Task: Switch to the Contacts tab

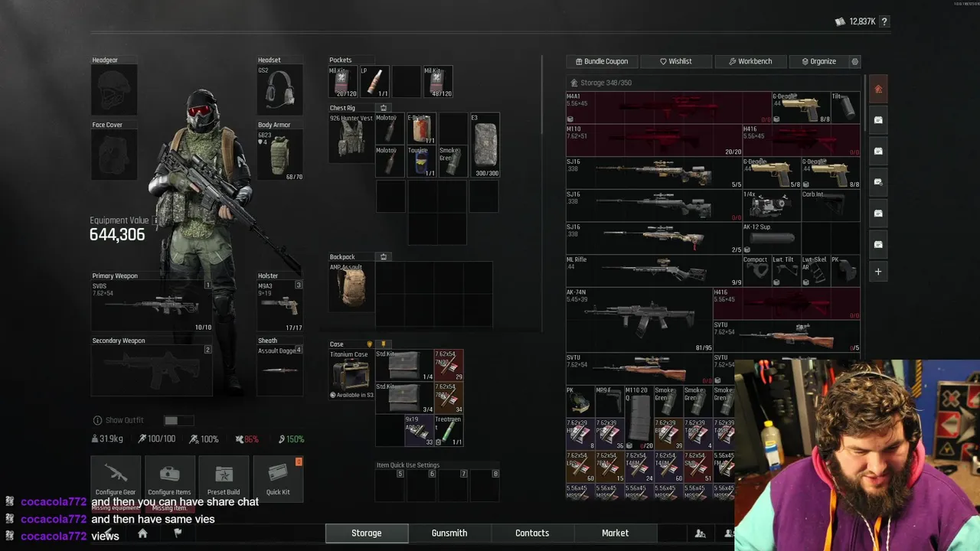Action: pyautogui.click(x=532, y=533)
